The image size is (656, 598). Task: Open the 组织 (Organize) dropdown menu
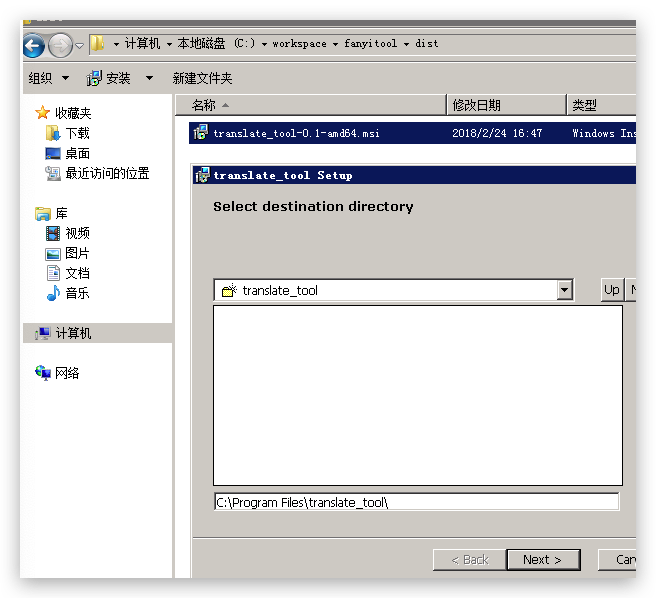49,78
